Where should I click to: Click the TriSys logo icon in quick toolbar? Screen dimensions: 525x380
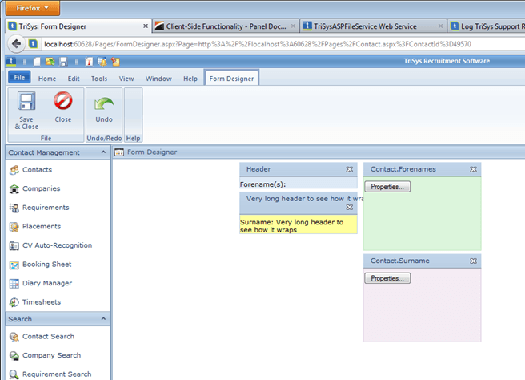coord(11,61)
